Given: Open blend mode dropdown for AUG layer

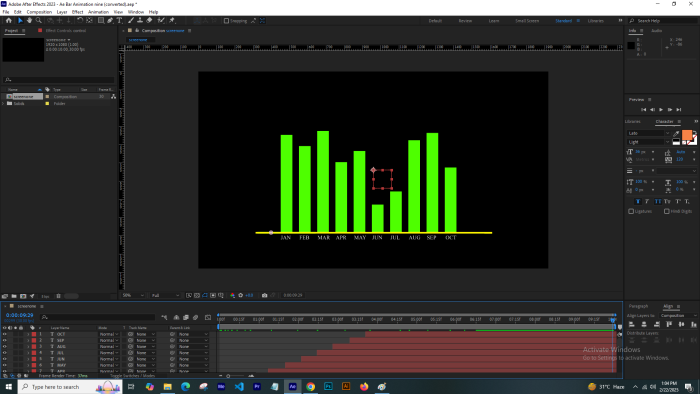Looking at the screenshot, I should tap(109, 347).
